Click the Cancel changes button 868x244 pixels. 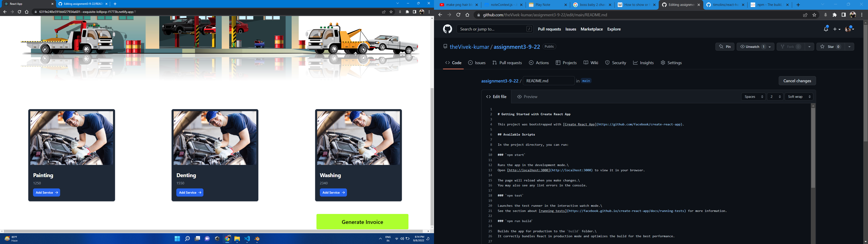pos(797,81)
